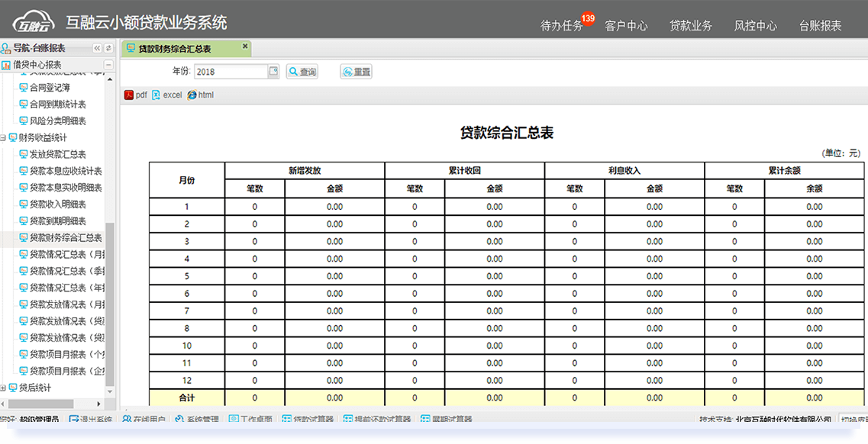Open 贷款项目月报表（企 report
Screen dimensions: 868x444
pyautogui.click(x=66, y=371)
